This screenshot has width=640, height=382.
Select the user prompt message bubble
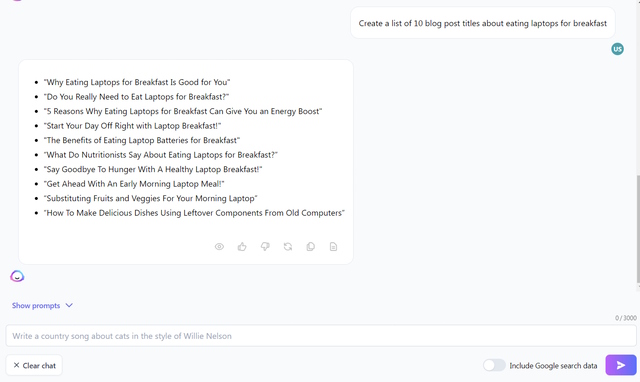[482, 23]
